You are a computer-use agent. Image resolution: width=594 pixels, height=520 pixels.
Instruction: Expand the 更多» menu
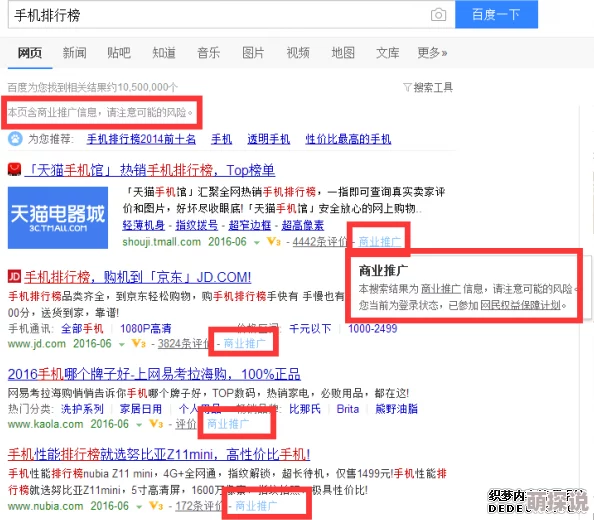click(x=432, y=53)
